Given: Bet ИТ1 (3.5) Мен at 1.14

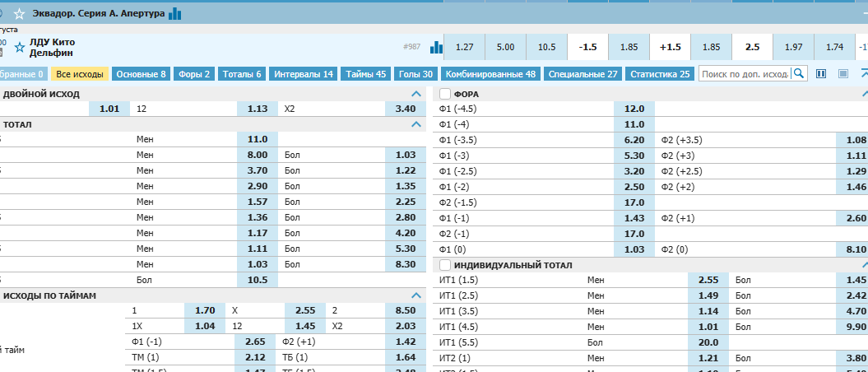Looking at the screenshot, I should [708, 311].
